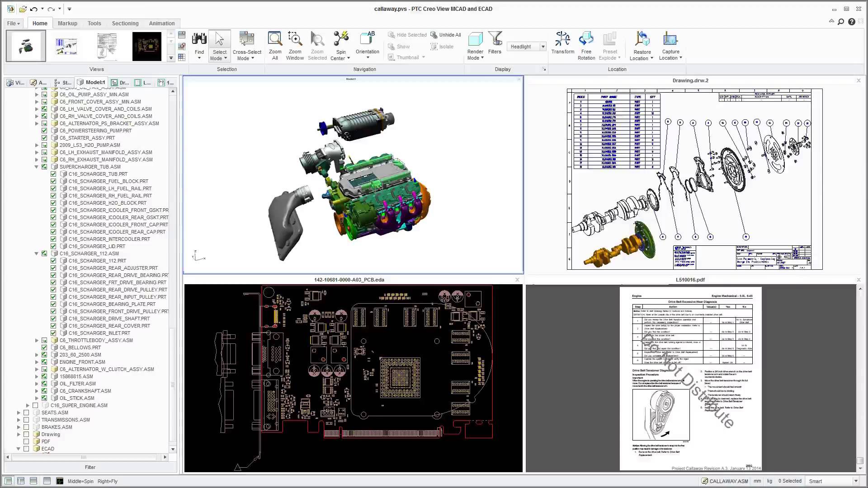The height and width of the screenshot is (488, 868).
Task: Click the search magnifier near Help icon
Action: tap(841, 22)
